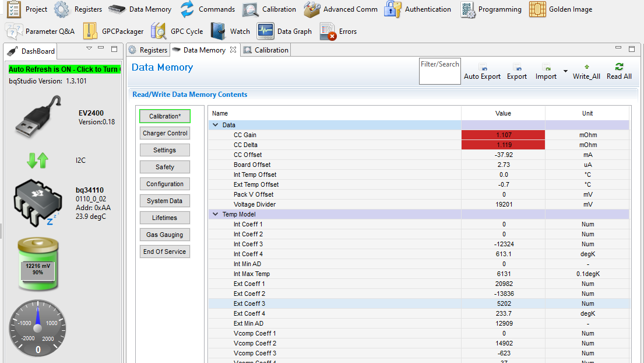Select the red CC Delta value 1.119
Viewport: 644px width, 363px height.
pyautogui.click(x=503, y=145)
